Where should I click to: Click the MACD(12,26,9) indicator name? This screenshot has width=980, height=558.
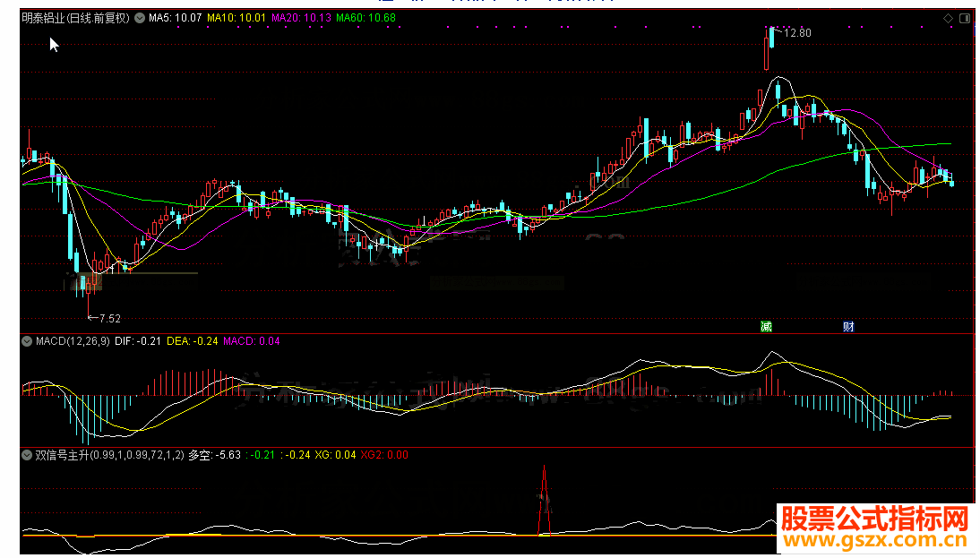click(x=73, y=341)
